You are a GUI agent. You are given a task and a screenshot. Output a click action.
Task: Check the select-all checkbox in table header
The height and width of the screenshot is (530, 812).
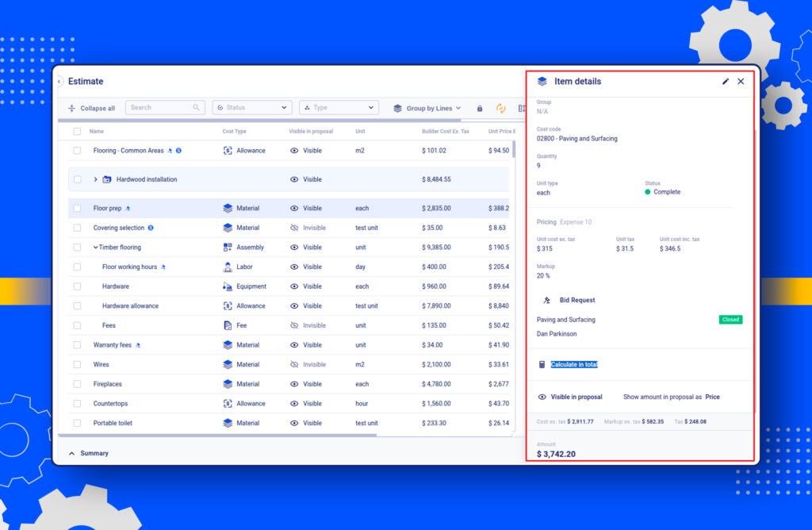tap(77, 132)
